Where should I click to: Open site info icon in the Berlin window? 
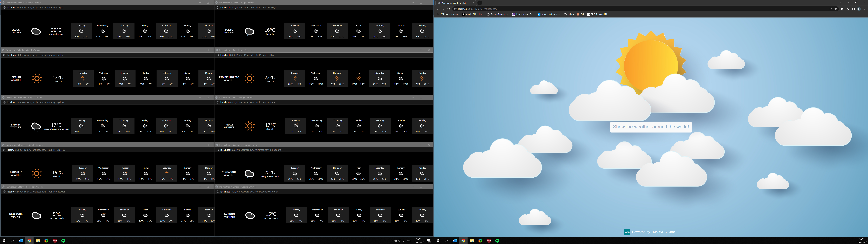click(4, 55)
